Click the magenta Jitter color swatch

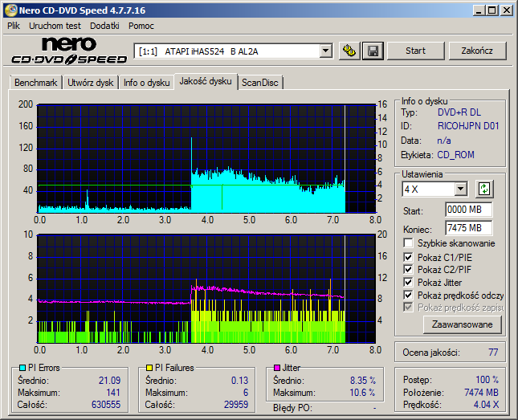(277, 368)
